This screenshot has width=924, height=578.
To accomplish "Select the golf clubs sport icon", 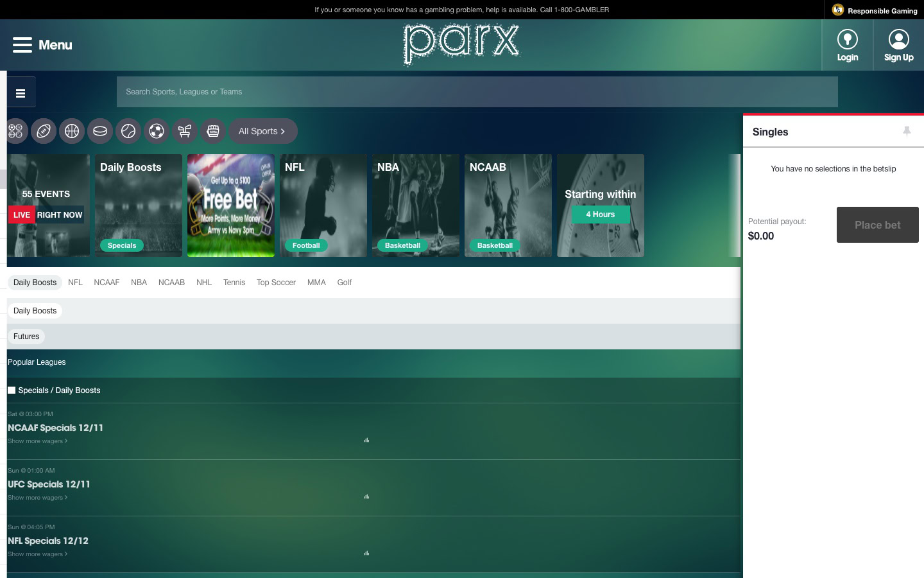I will pyautogui.click(x=185, y=131).
